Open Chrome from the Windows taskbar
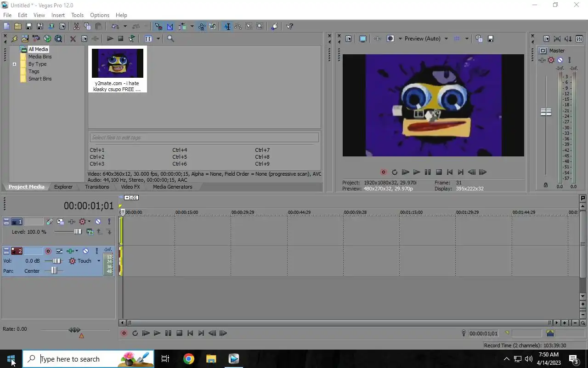Viewport: 588px width, 368px height. click(x=189, y=359)
